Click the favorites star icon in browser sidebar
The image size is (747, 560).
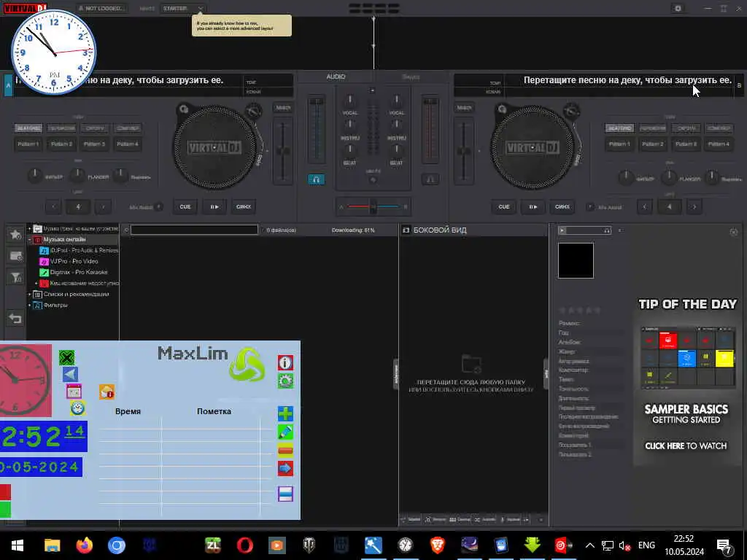click(x=15, y=234)
